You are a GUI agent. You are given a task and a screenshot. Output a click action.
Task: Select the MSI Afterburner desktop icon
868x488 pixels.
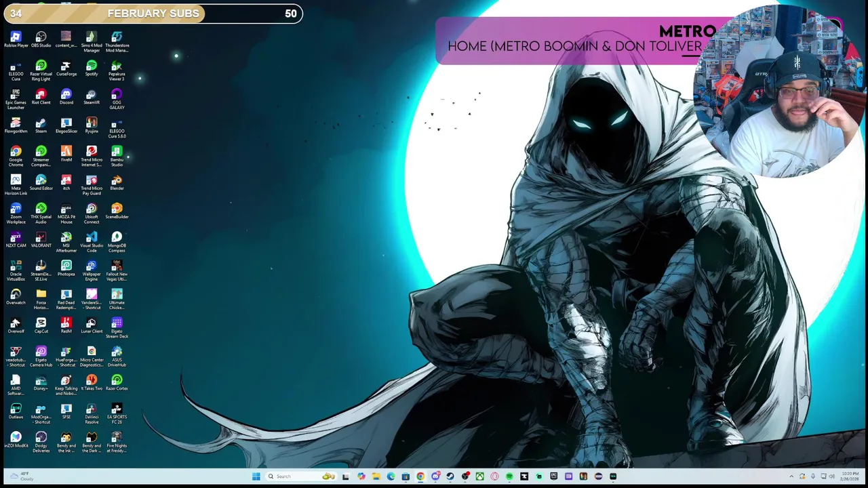66,242
